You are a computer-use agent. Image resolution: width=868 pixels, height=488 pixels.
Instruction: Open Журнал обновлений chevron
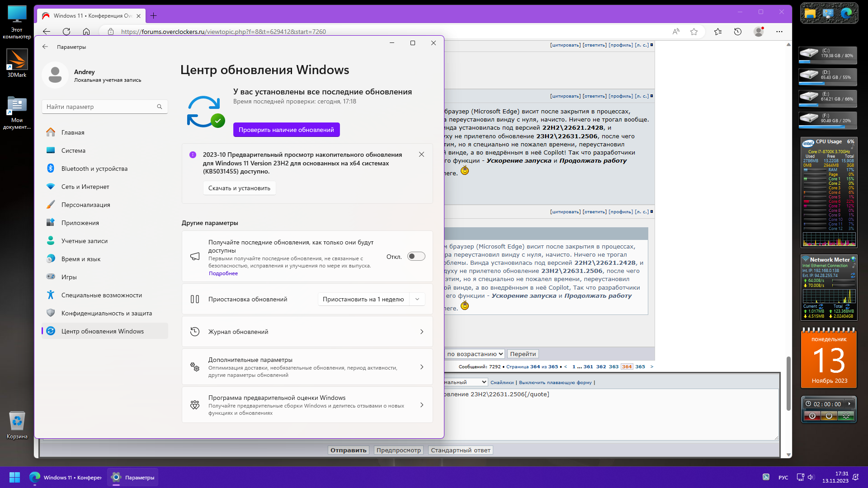click(421, 332)
